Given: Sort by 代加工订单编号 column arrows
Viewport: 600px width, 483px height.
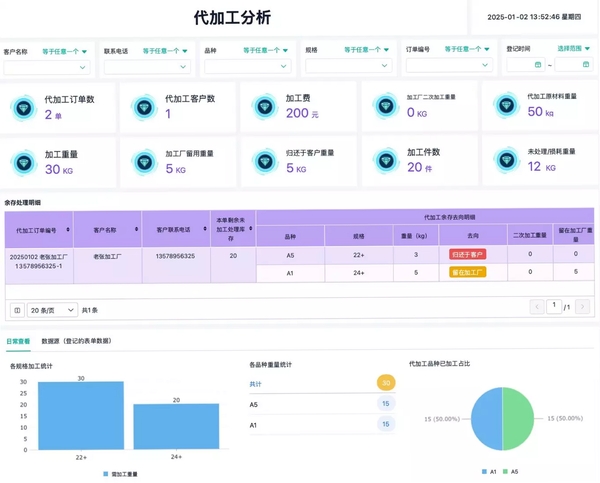Looking at the screenshot, I should (x=68, y=230).
